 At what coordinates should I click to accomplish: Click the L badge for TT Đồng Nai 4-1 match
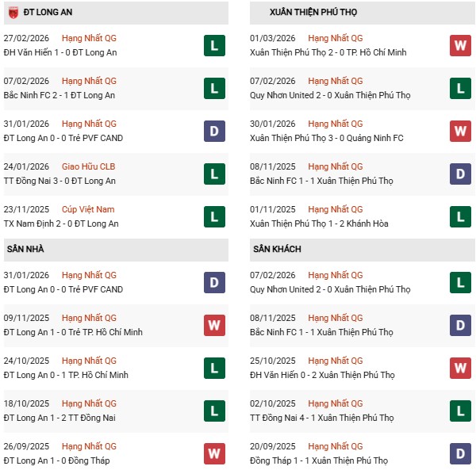click(x=460, y=411)
